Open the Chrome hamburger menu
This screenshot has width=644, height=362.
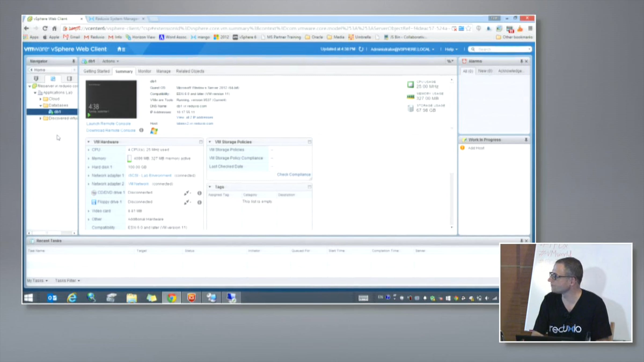click(530, 28)
